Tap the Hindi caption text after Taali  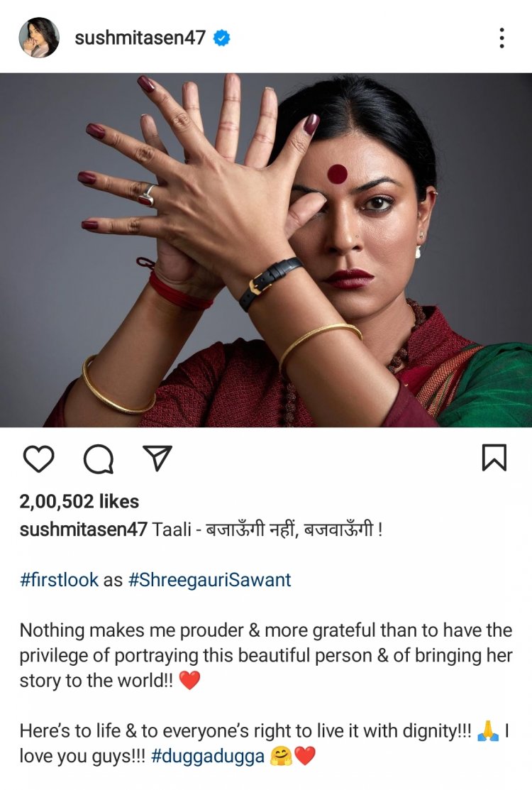292,530
